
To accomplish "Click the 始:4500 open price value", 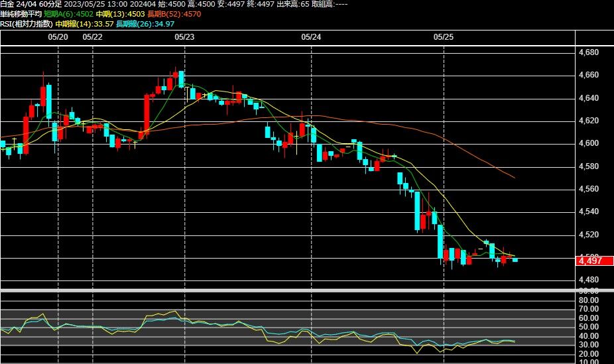I will pos(172,4).
